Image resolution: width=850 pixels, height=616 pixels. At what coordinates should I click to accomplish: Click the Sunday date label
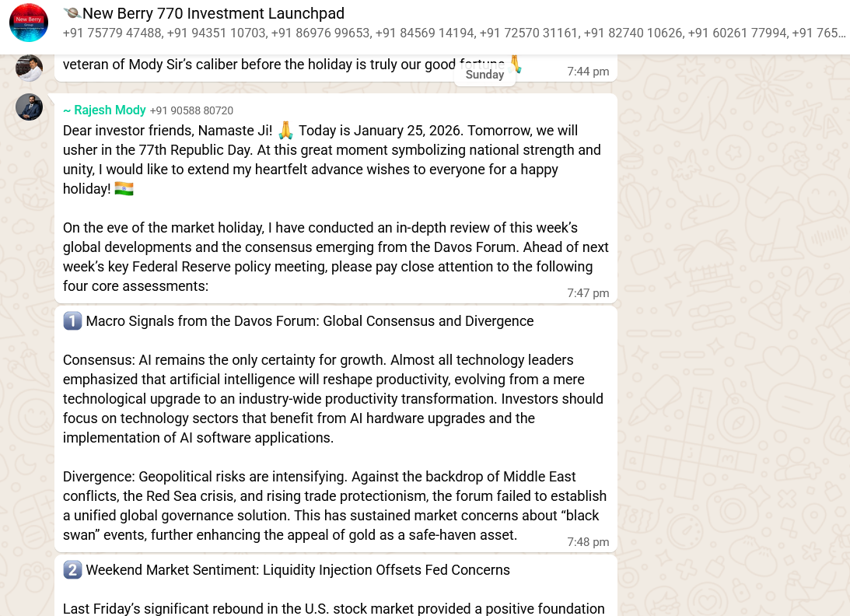click(x=484, y=75)
